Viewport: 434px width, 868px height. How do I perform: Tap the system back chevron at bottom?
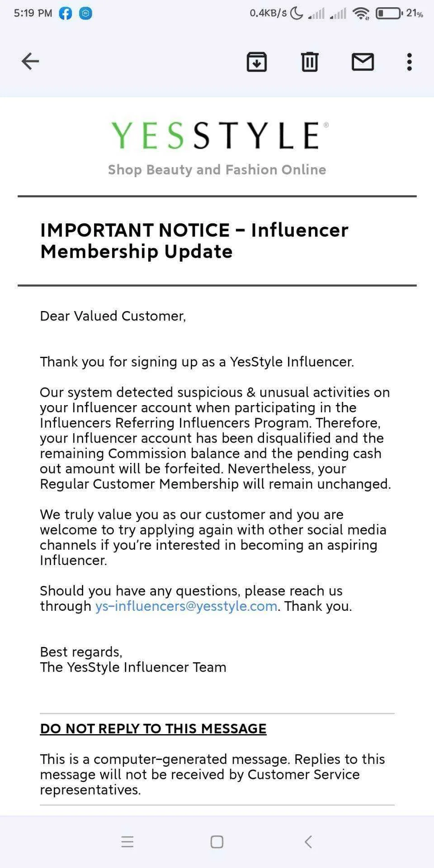308,842
